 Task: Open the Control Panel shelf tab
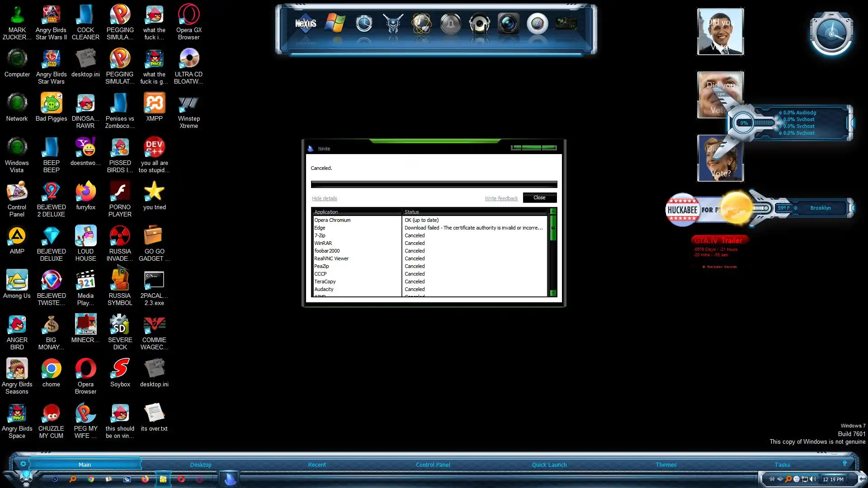pyautogui.click(x=433, y=465)
